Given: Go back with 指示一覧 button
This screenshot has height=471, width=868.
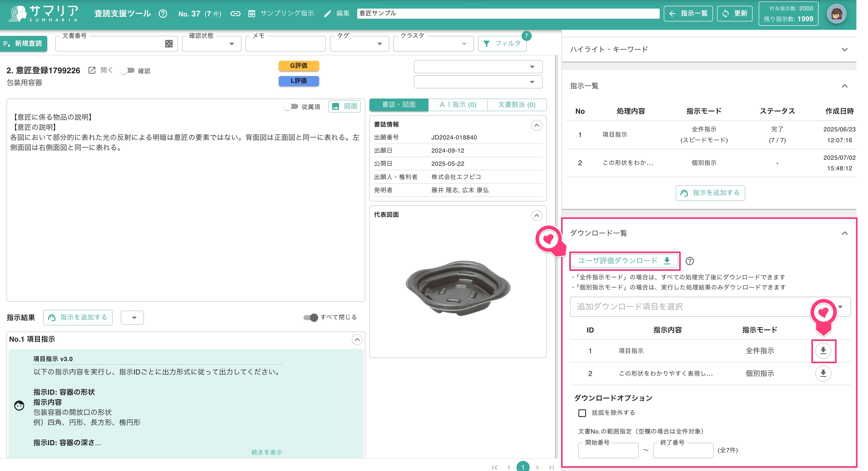Looking at the screenshot, I should click(x=688, y=13).
